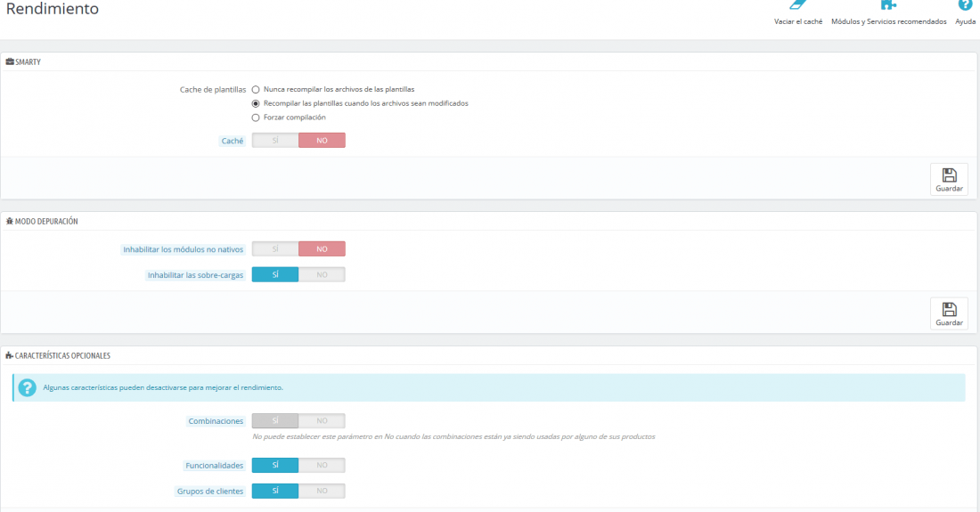This screenshot has width=980, height=512.
Task: Click the Modo depuración bug icon
Action: coord(10,221)
